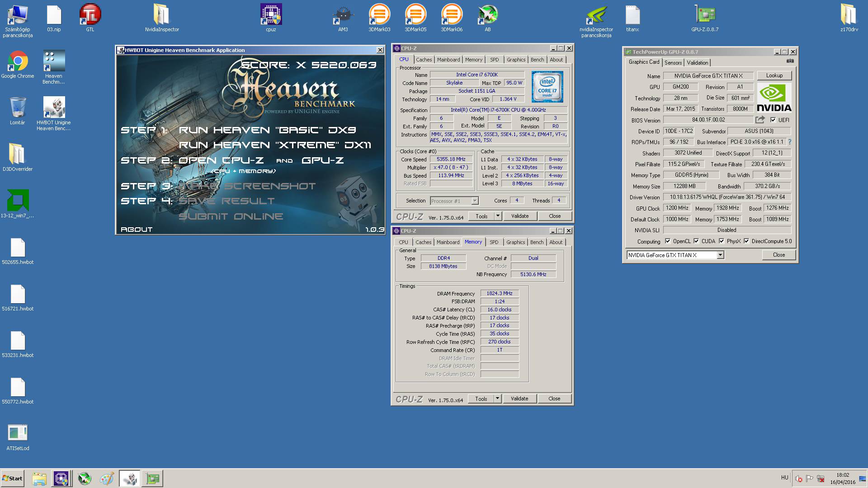Open the Validation tab in GPU-Z
The width and height of the screenshot is (868, 488).
coord(698,63)
